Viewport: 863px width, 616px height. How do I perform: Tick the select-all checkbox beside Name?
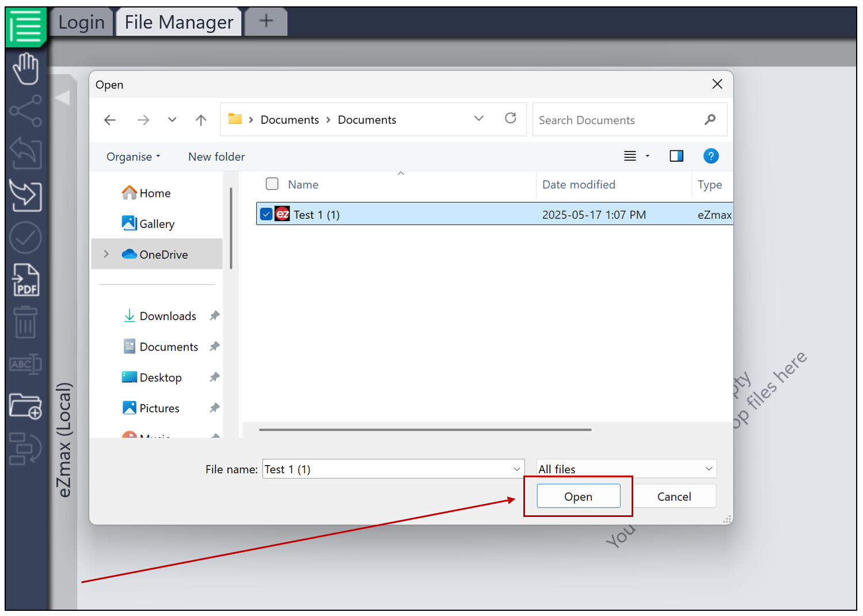tap(272, 184)
